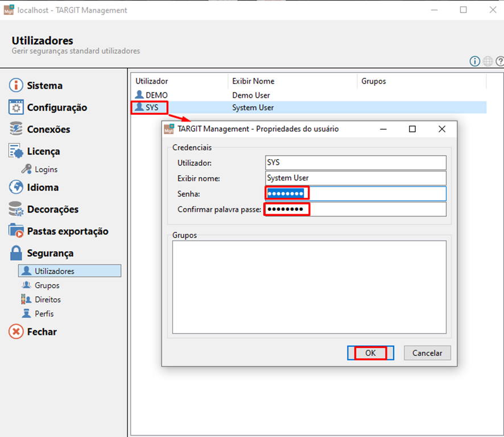The height and width of the screenshot is (437, 504).
Task: Click the Licença icon in sidebar
Action: pos(16,151)
